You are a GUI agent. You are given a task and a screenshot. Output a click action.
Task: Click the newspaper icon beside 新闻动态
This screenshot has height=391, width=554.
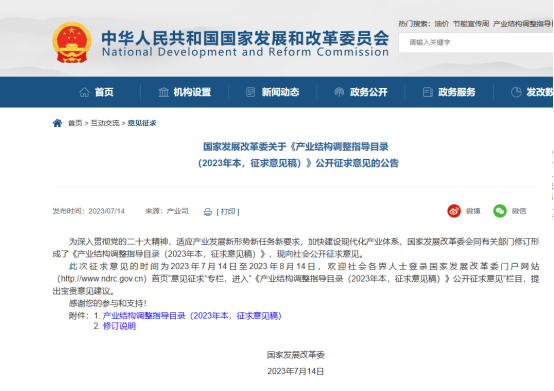point(251,92)
